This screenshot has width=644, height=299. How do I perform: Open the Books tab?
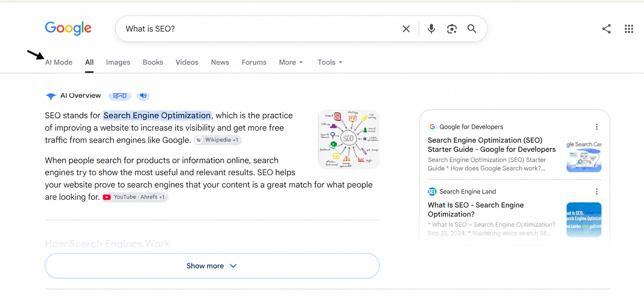153,62
